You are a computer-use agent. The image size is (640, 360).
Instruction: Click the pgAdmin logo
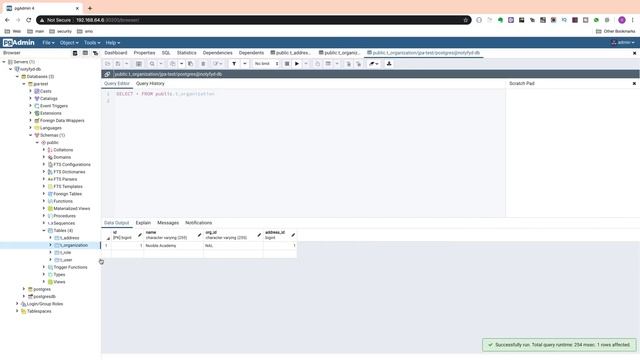(x=18, y=42)
